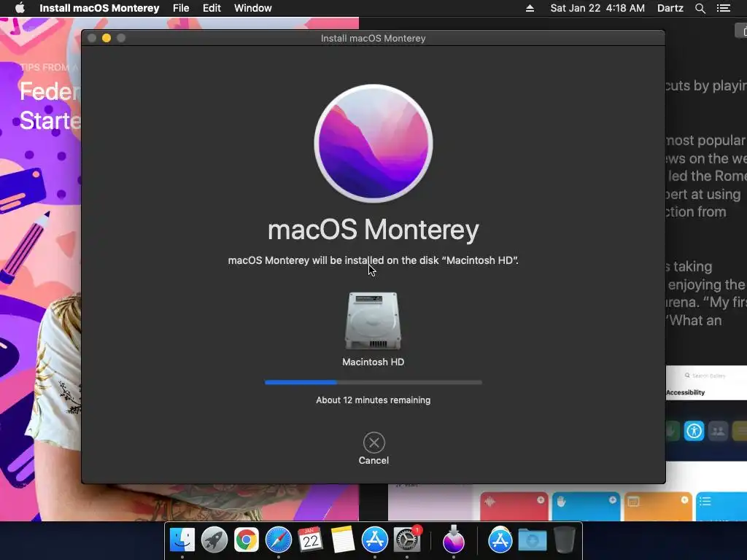Minimize the installer window with yellow button
This screenshot has height=560, width=747.
107,38
